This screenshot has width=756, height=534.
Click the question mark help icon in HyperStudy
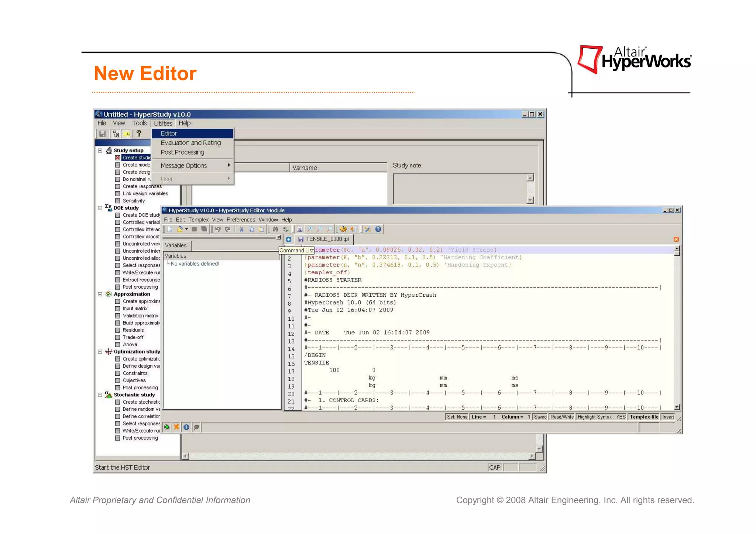point(139,134)
